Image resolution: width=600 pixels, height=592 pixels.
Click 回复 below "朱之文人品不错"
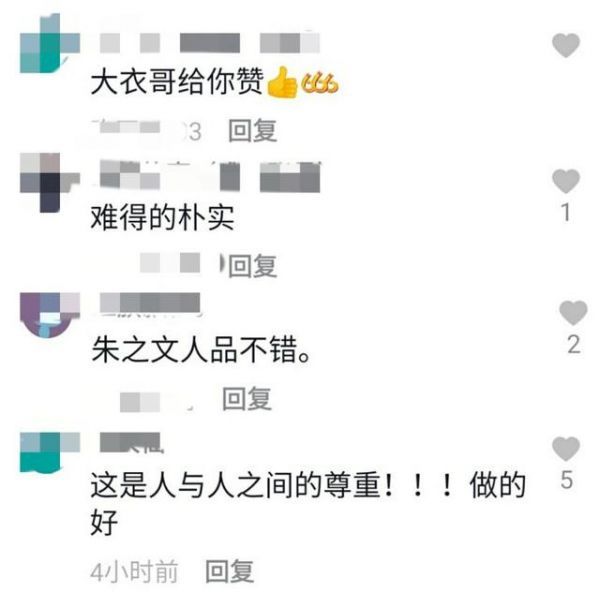[x=247, y=398]
